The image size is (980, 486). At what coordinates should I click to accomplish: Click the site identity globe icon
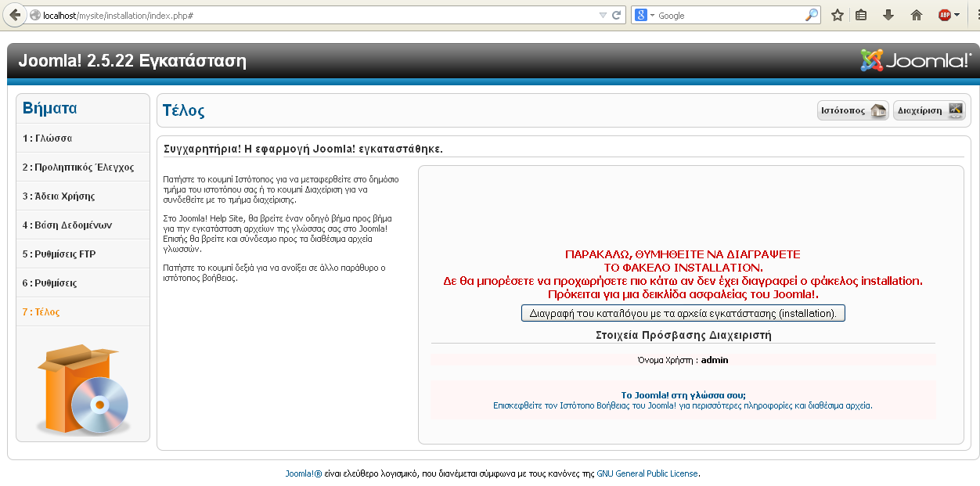coord(35,15)
